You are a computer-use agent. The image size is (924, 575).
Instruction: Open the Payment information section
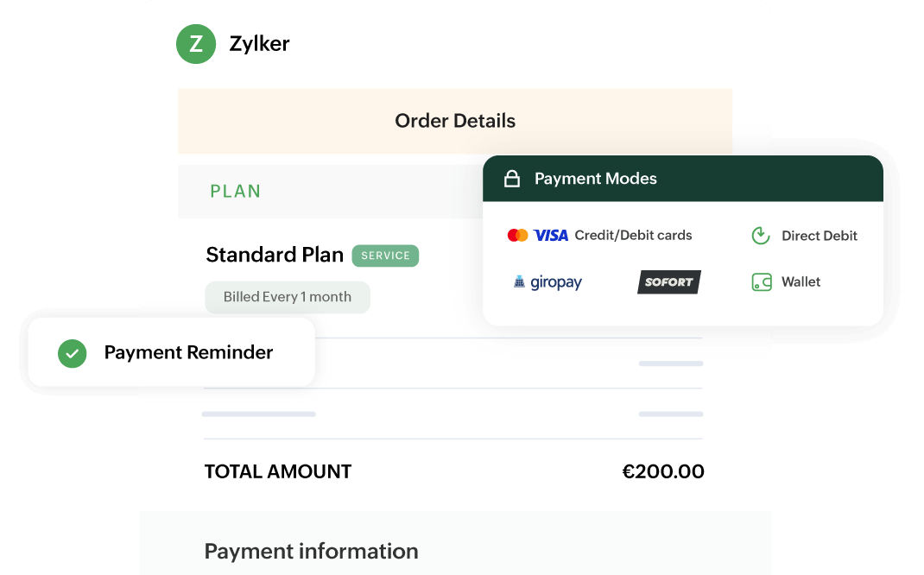click(310, 550)
